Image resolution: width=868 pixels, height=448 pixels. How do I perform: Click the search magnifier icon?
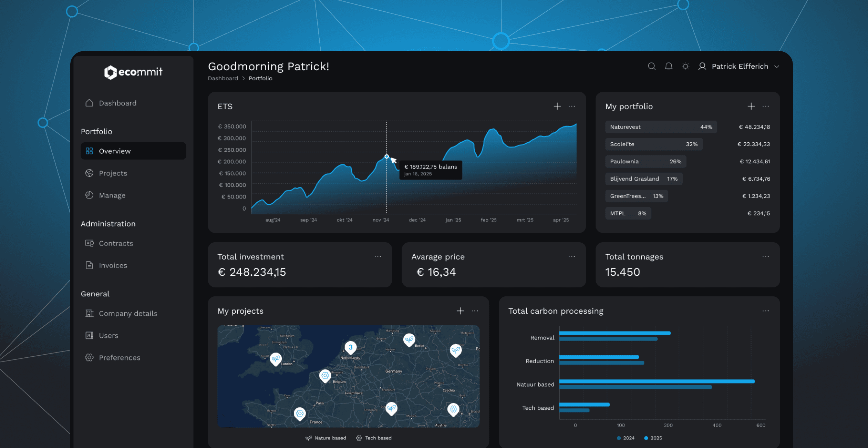651,66
